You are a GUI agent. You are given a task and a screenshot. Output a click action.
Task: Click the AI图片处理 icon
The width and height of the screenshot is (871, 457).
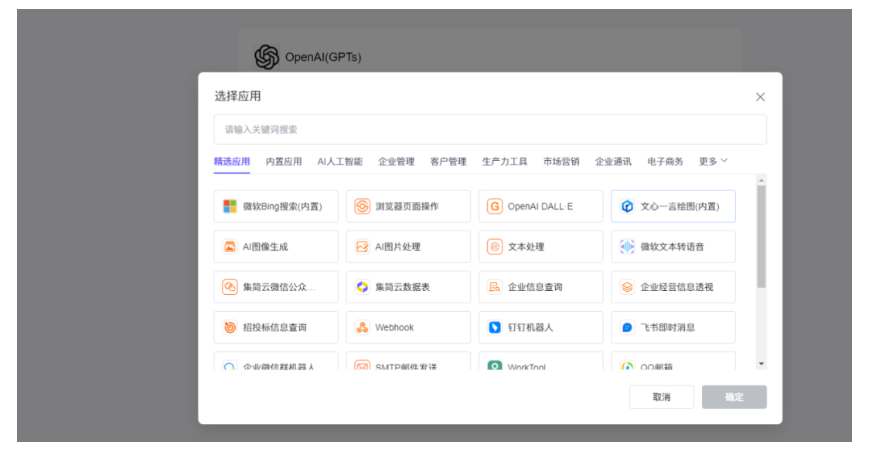[362, 247]
